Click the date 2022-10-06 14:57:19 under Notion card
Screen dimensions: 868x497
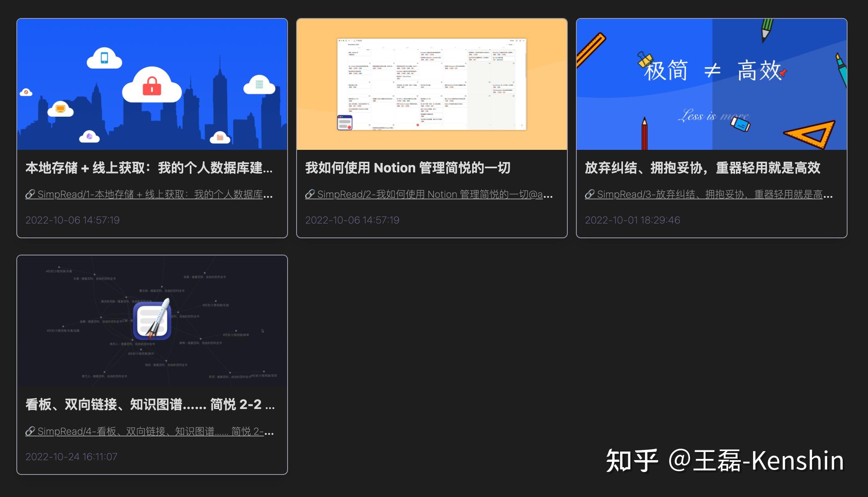(x=352, y=220)
